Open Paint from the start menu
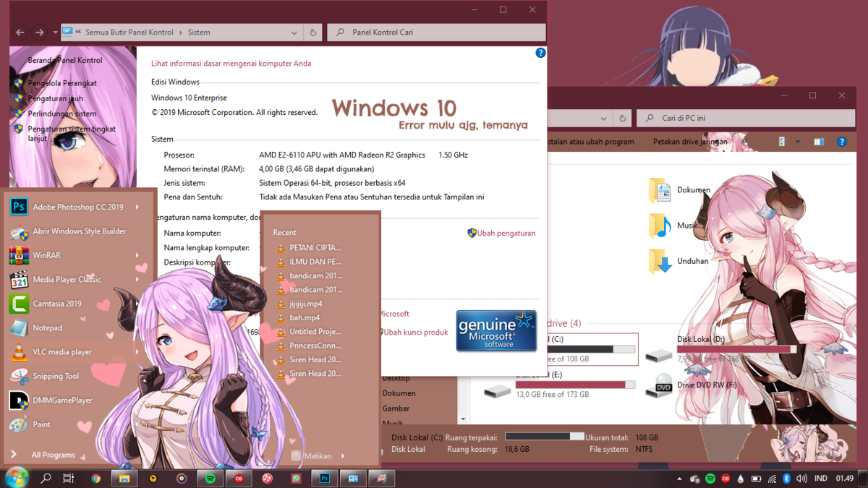Image resolution: width=868 pixels, height=488 pixels. pos(41,424)
